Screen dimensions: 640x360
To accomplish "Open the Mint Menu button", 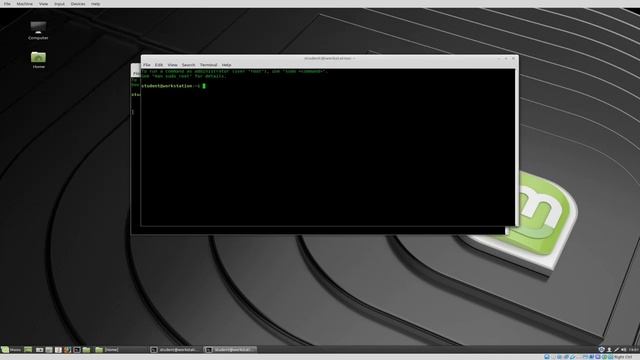I will (11, 349).
